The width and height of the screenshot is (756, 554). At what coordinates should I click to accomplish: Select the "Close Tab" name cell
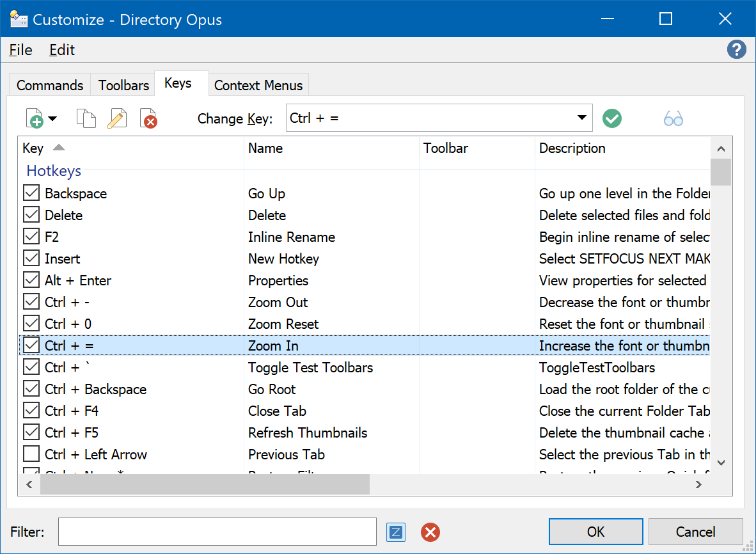(277, 411)
